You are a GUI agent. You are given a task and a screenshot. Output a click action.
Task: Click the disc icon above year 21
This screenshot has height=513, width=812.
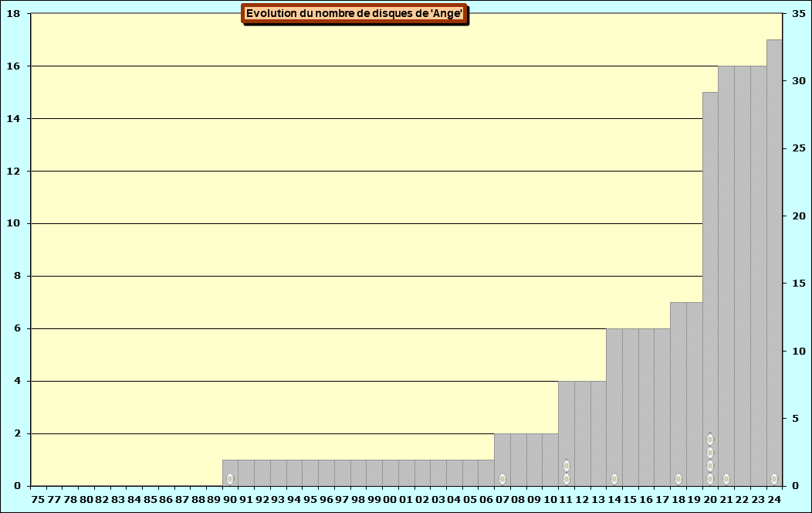726,479
